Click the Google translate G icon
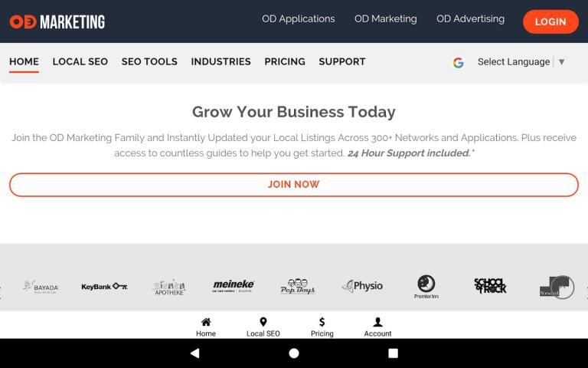The width and height of the screenshot is (588, 368). (x=458, y=62)
